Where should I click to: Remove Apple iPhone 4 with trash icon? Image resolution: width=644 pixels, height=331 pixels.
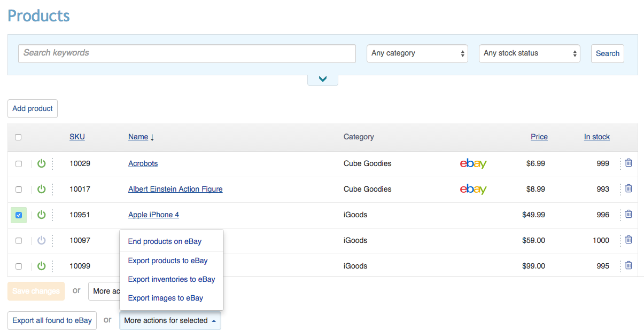[x=629, y=214]
